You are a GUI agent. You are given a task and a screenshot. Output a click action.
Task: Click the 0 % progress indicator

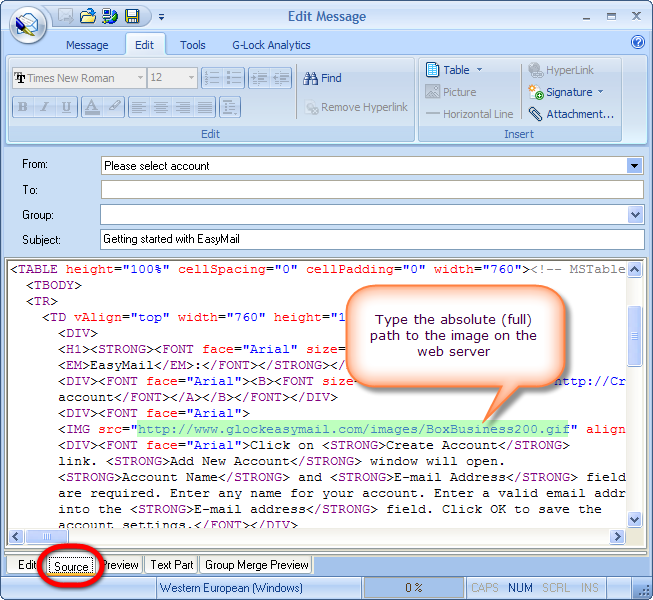tap(414, 588)
